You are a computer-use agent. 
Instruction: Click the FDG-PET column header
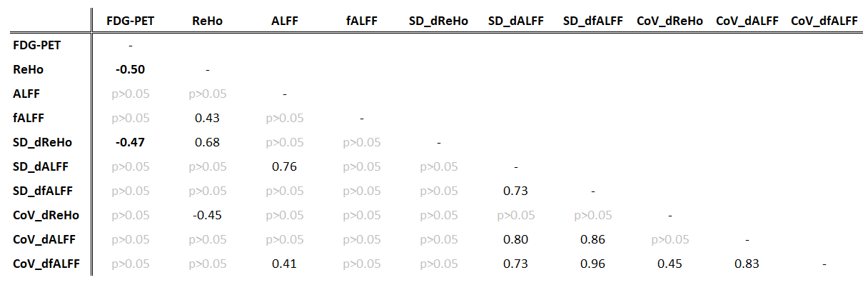click(130, 21)
